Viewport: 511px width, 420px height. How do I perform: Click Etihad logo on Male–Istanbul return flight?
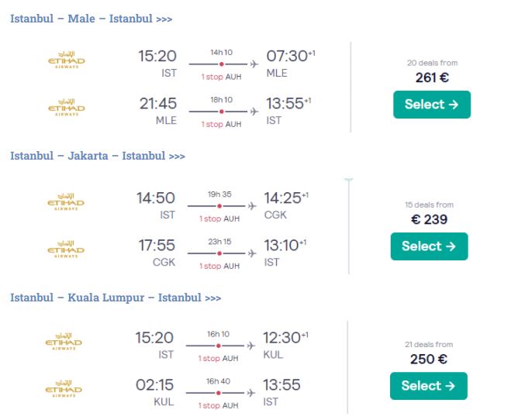click(x=65, y=108)
